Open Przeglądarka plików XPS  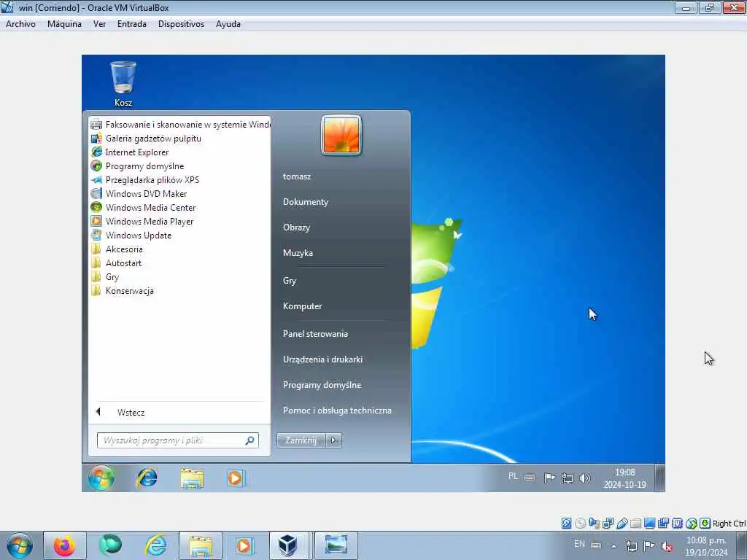click(x=145, y=180)
